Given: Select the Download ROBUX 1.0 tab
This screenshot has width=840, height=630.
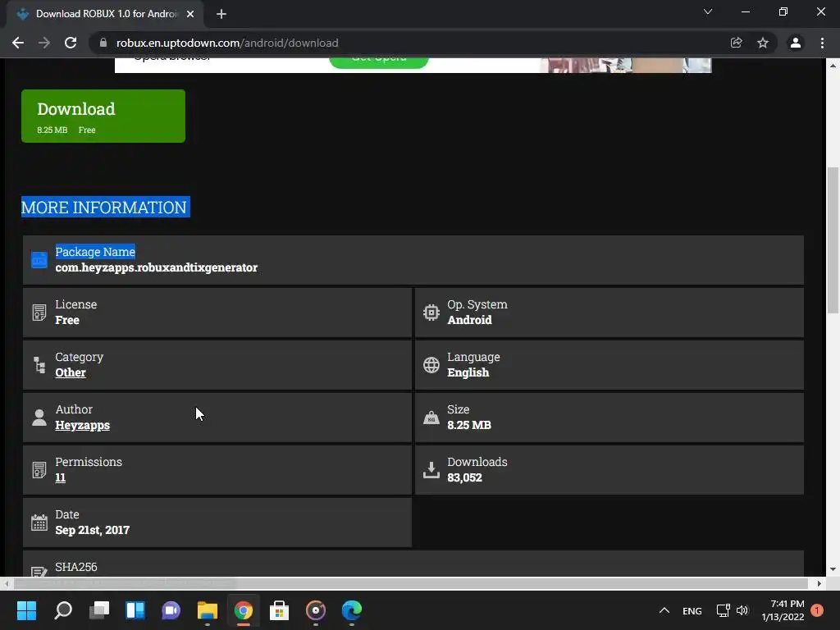Looking at the screenshot, I should 105,14.
